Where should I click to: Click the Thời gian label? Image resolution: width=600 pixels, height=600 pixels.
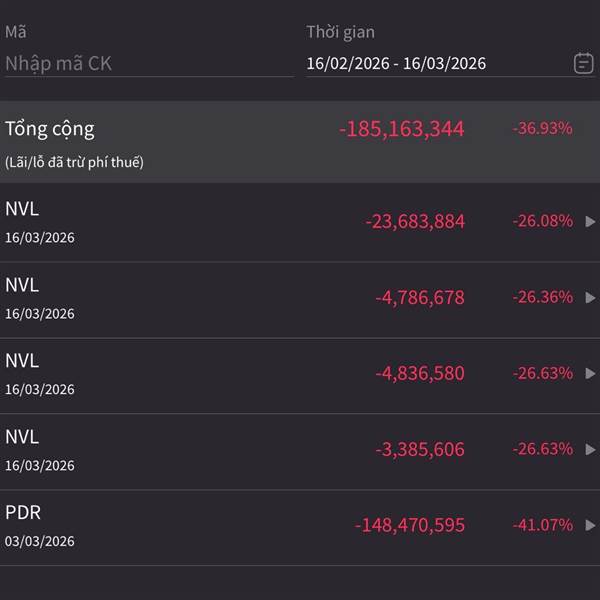click(340, 32)
